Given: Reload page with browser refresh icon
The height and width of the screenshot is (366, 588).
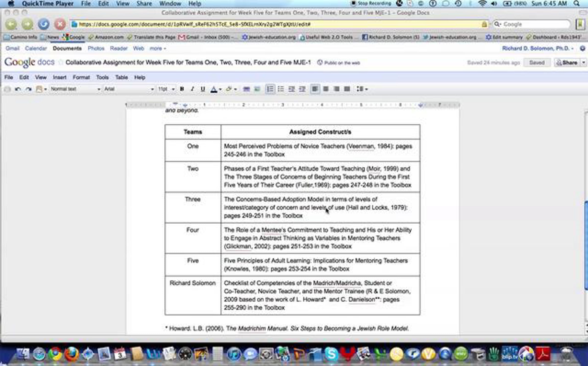Looking at the screenshot, I should (44, 24).
